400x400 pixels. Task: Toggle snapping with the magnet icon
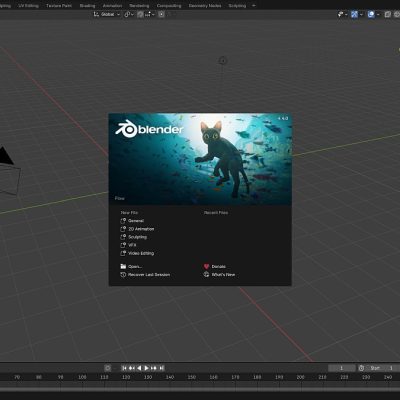point(141,14)
